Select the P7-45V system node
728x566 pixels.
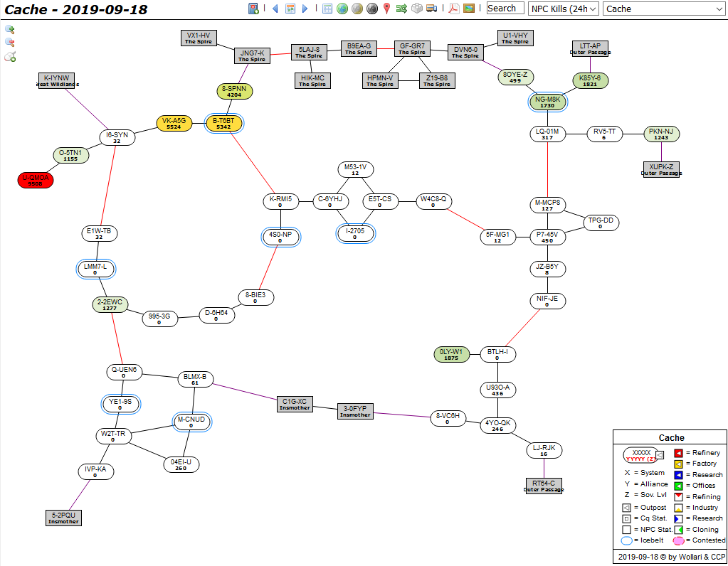[547, 237]
